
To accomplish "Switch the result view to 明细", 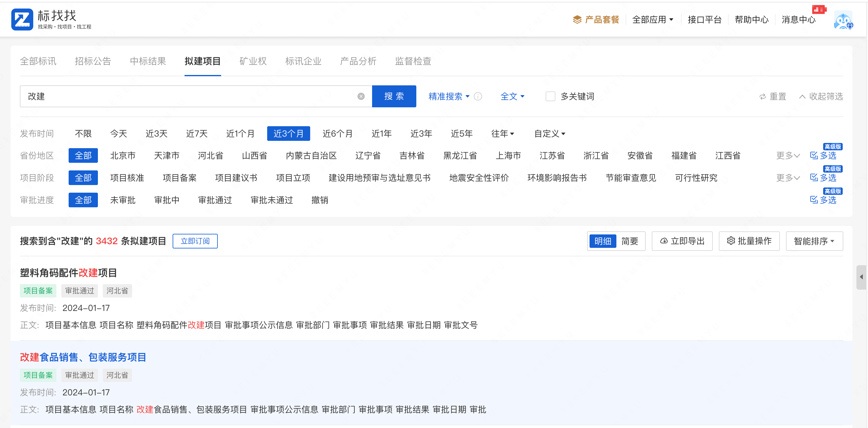I will 602,241.
